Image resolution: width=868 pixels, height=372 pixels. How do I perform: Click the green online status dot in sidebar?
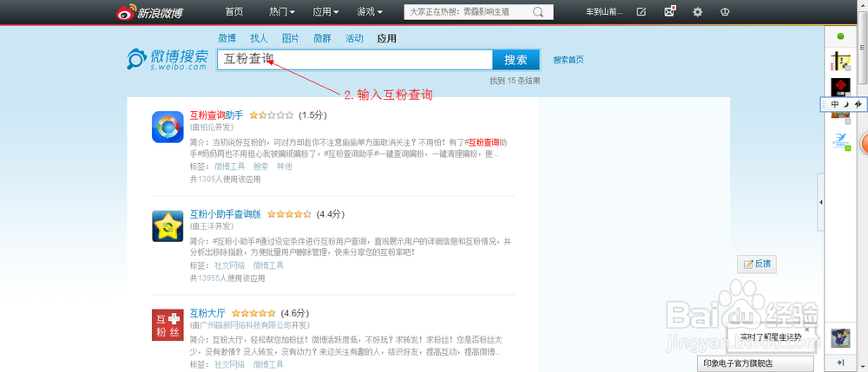point(841,36)
